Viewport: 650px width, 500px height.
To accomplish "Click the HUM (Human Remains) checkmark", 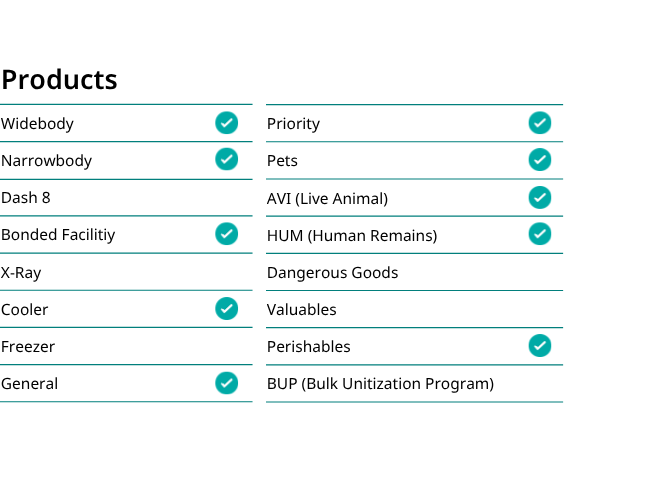I will (540, 234).
